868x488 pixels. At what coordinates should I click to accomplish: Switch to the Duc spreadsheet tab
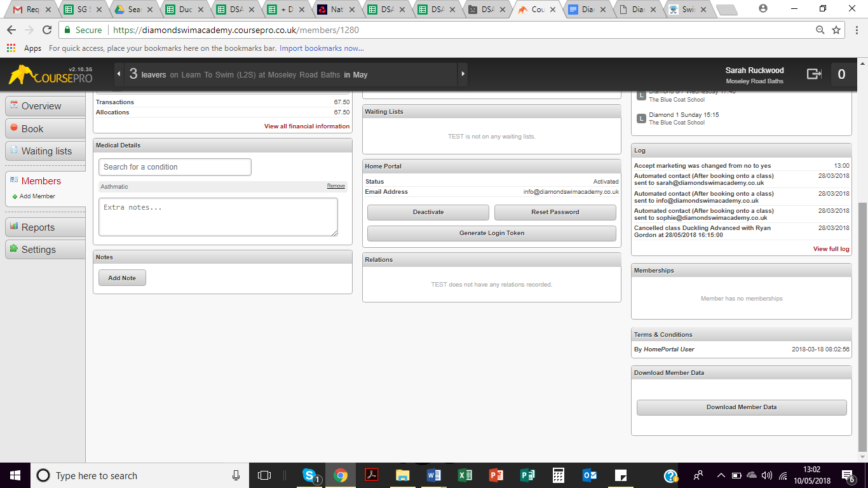(x=185, y=10)
